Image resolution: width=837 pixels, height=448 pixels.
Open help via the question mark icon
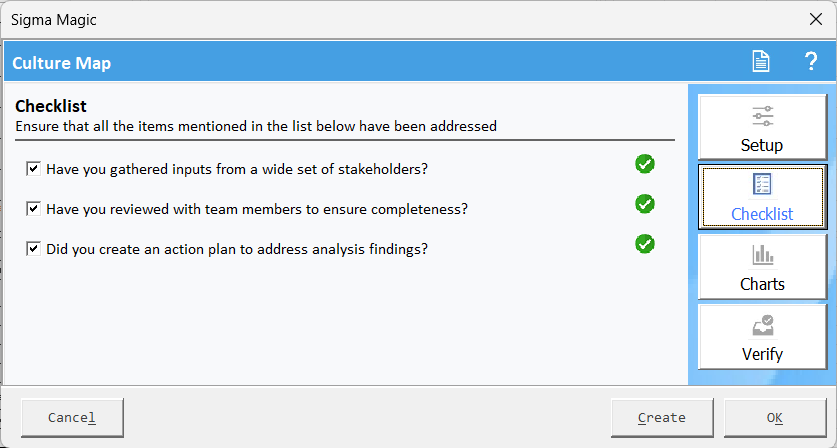tap(811, 61)
